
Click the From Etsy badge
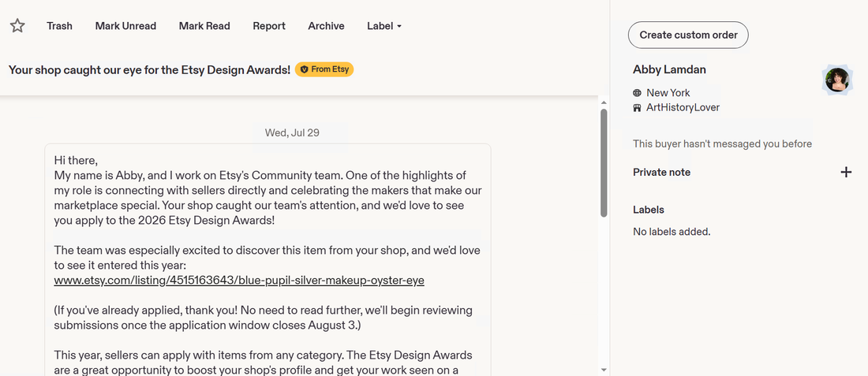click(x=324, y=69)
